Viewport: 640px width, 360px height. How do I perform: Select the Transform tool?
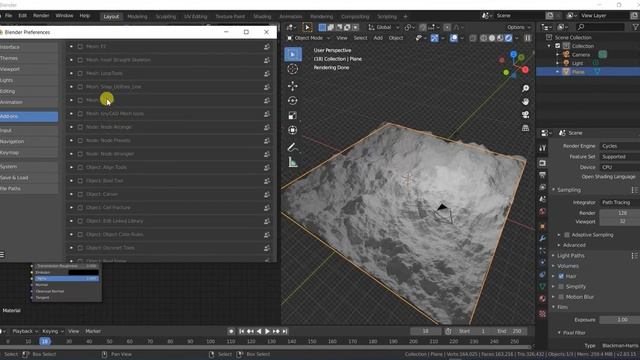tap(292, 130)
